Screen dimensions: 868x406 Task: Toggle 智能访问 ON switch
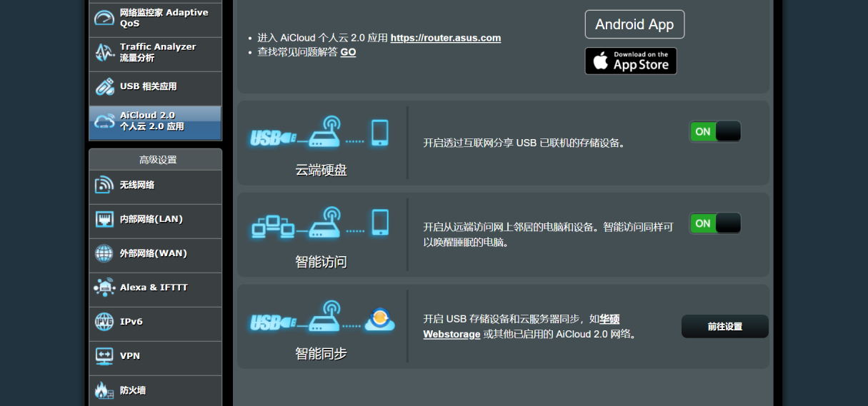(714, 223)
